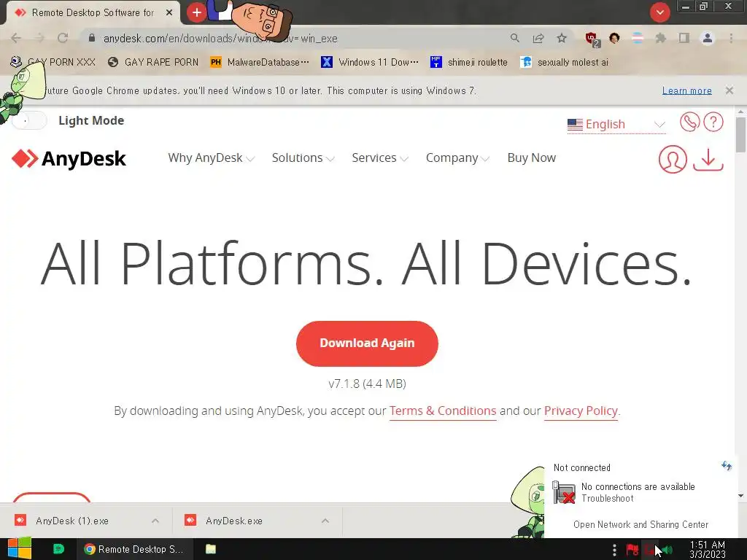Click the phone contact icon
This screenshot has width=747, height=560.
tap(689, 122)
